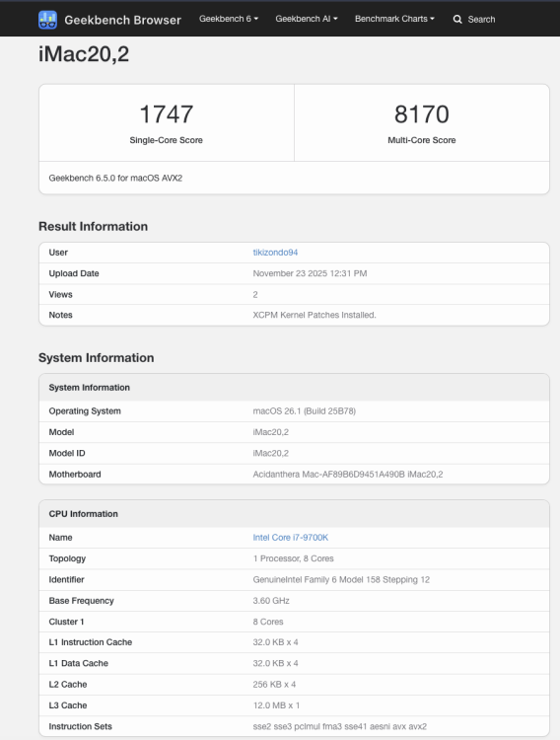Click the Identifier row label
The width and height of the screenshot is (560, 740).
tap(66, 579)
